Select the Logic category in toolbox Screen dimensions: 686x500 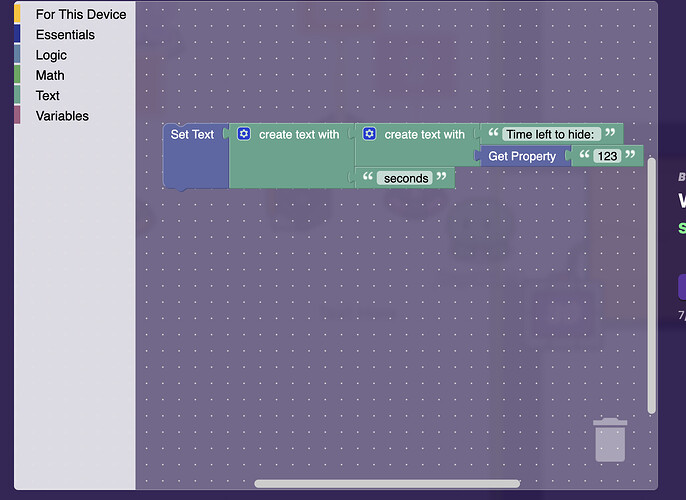point(51,55)
